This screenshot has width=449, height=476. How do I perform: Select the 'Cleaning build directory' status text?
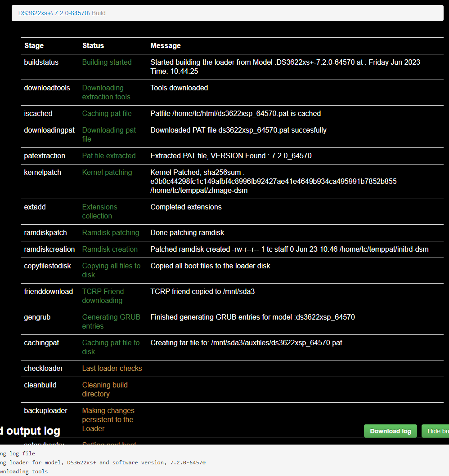click(x=105, y=390)
